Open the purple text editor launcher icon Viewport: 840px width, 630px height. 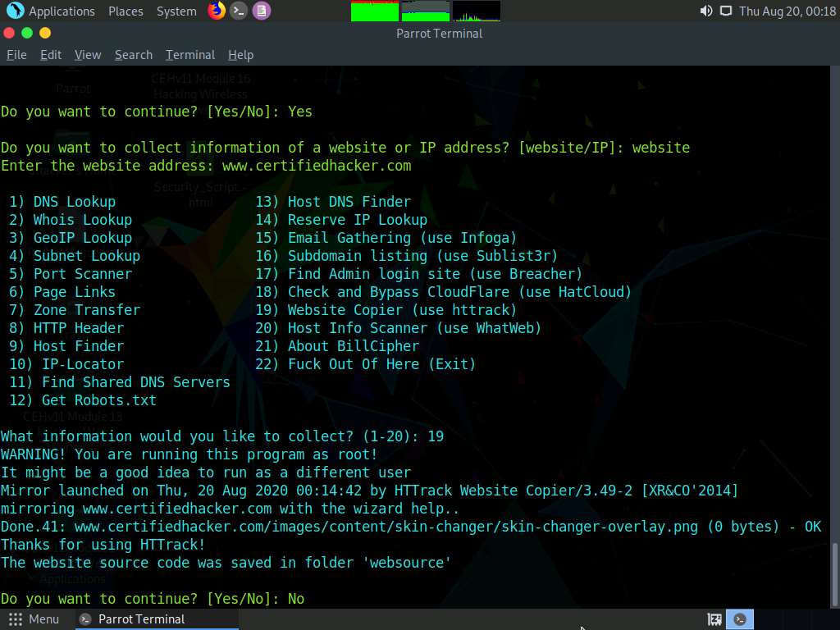coord(261,10)
